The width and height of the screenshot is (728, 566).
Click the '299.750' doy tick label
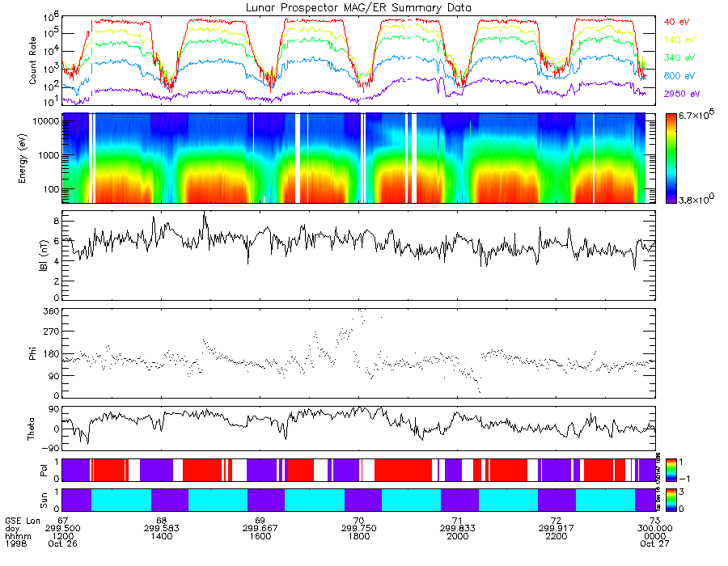359,529
